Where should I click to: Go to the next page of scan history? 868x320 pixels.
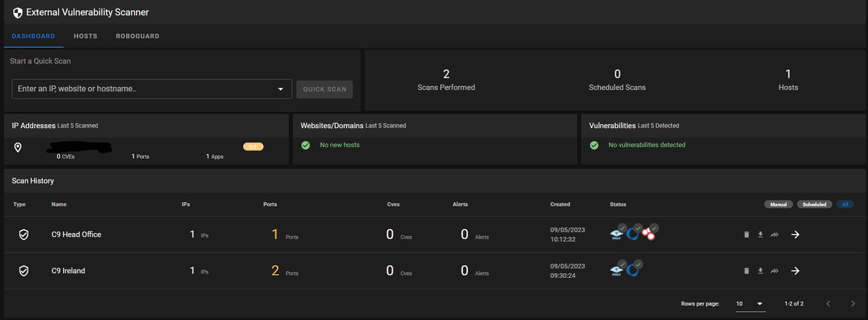point(853,303)
